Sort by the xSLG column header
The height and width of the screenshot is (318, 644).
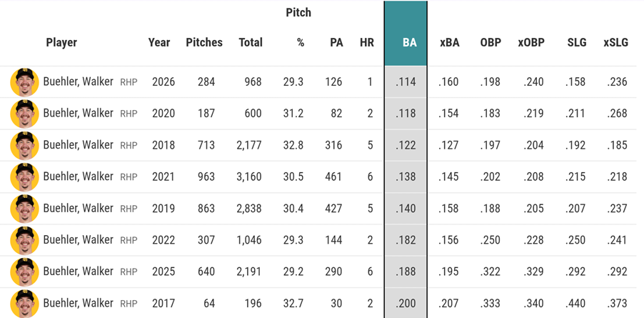[615, 43]
